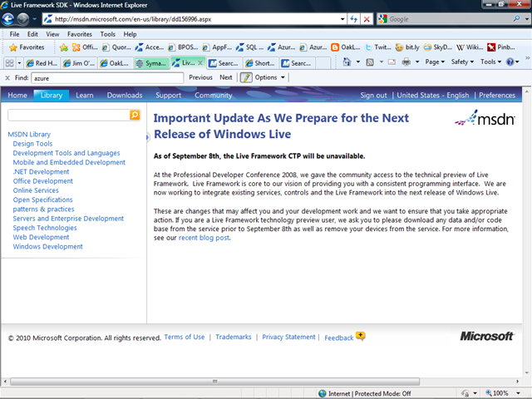Open the Safety menu dropdown

(x=462, y=62)
